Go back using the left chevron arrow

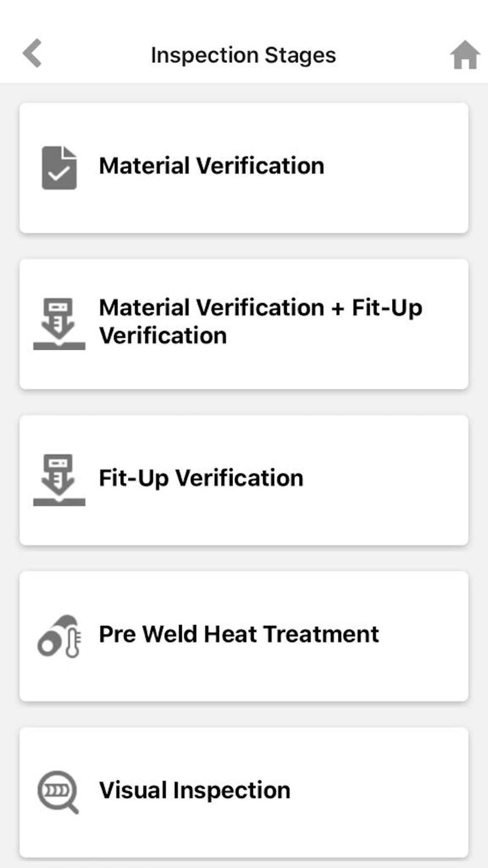click(x=32, y=53)
